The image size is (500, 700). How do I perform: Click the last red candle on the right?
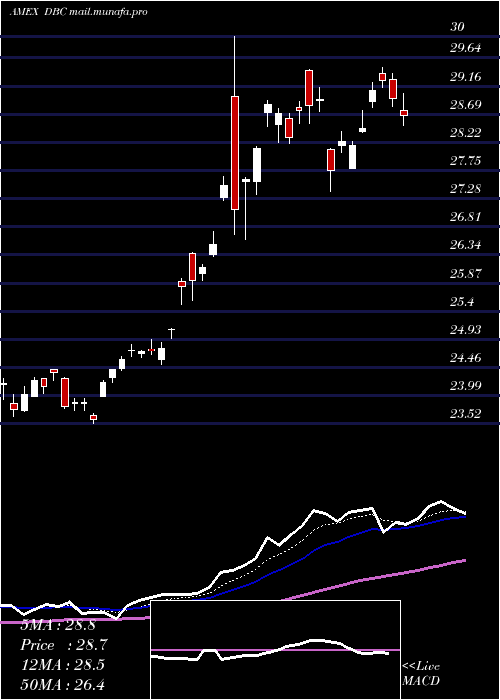[x=404, y=113]
